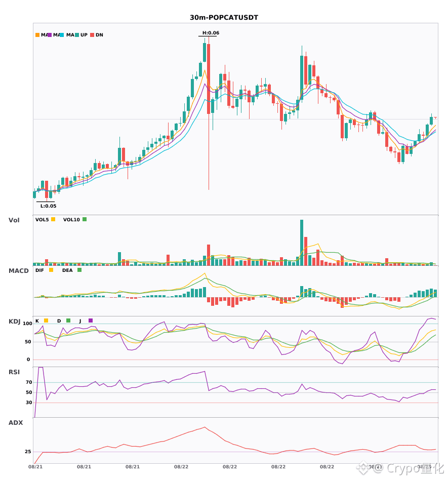The width and height of the screenshot is (448, 481).
Task: Click the yellow VOL5 legend swatch
Action: pyautogui.click(x=53, y=219)
